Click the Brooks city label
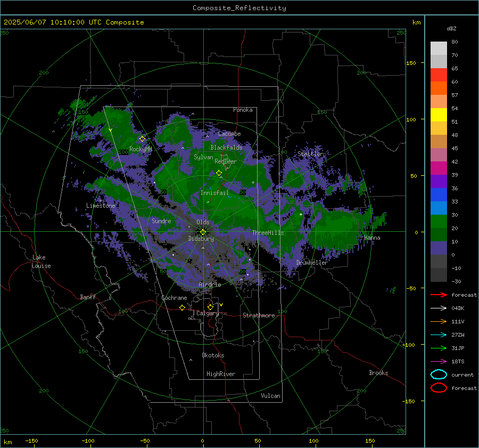 point(378,373)
